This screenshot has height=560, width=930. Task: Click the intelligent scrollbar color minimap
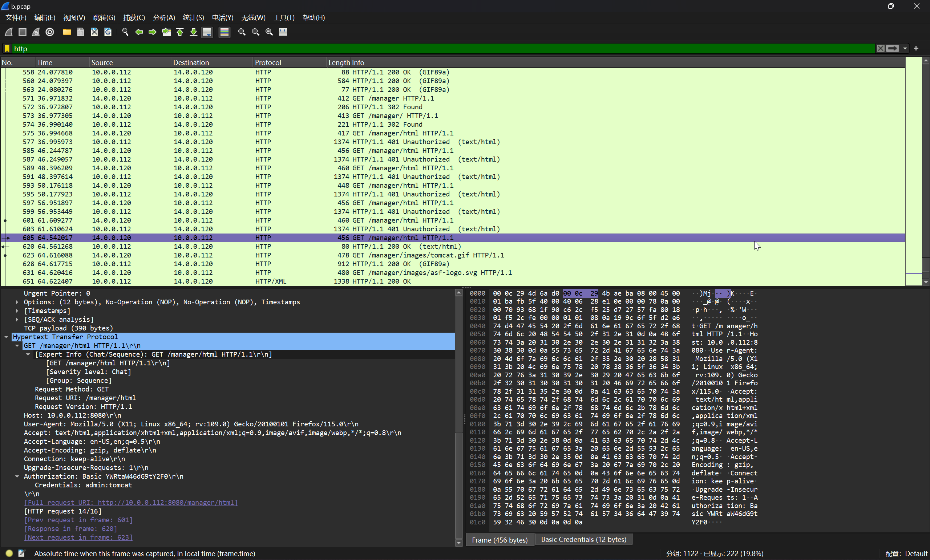(x=913, y=171)
